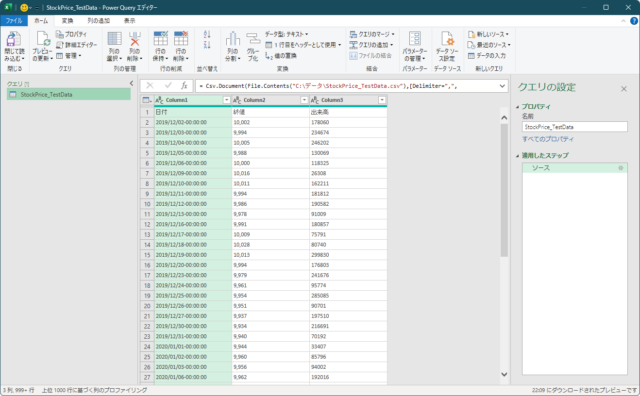This screenshot has height=396, width=640.
Task: Open Merge Queries (クエリのマージ) dropdown
Action: pos(372,34)
